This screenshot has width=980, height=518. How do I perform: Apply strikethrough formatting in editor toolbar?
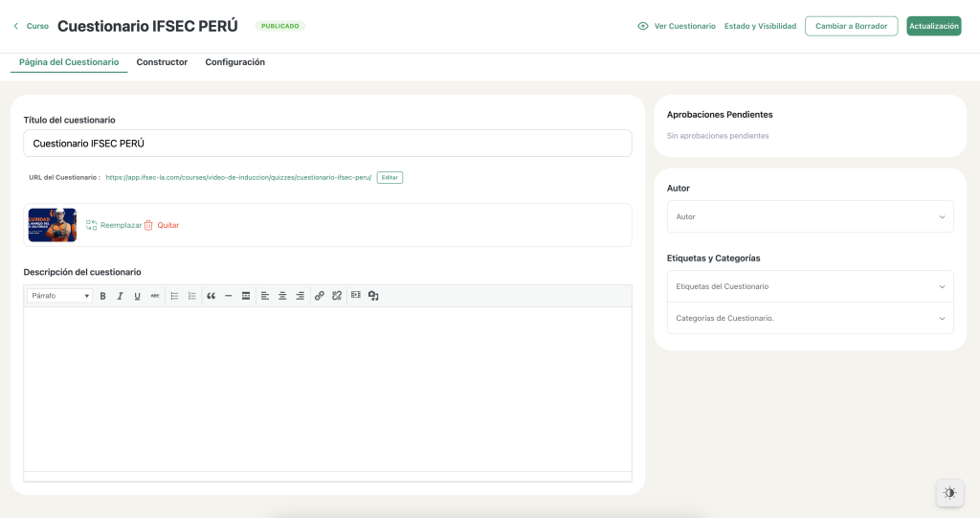tap(155, 296)
